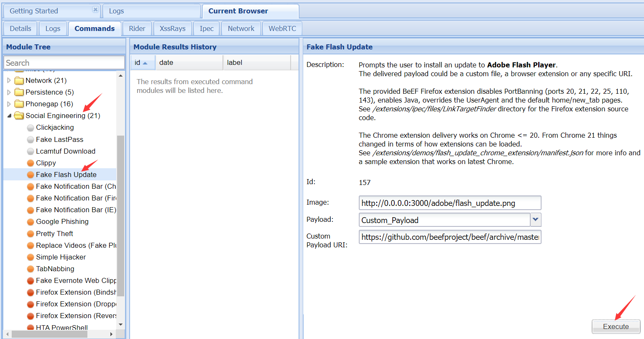Screen dimensions: 644x339
Task: Open the XssRays tab
Action: pos(172,28)
